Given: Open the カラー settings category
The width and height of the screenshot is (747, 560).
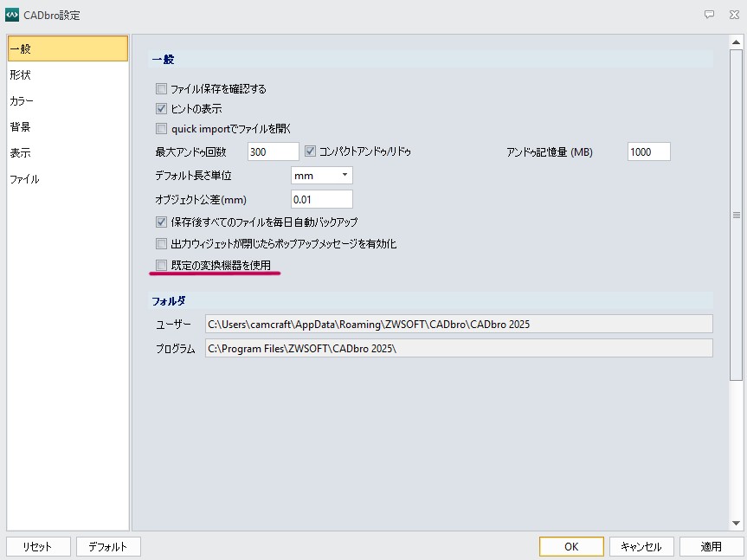Looking at the screenshot, I should [x=68, y=101].
